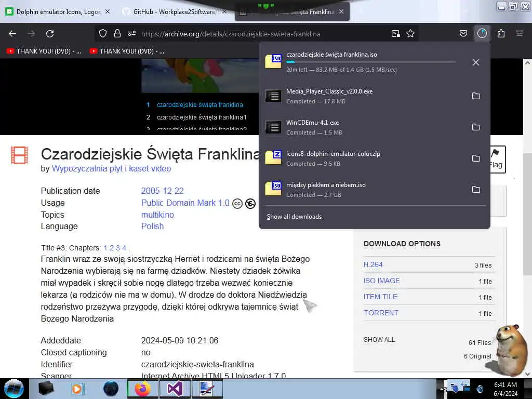Image resolution: width=532 pixels, height=399 pixels.
Task: Click SHOW ALL download files
Action: tap(379, 340)
